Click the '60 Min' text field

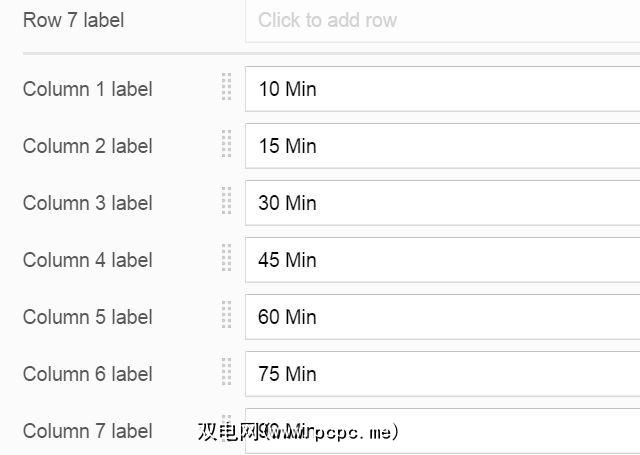442,317
